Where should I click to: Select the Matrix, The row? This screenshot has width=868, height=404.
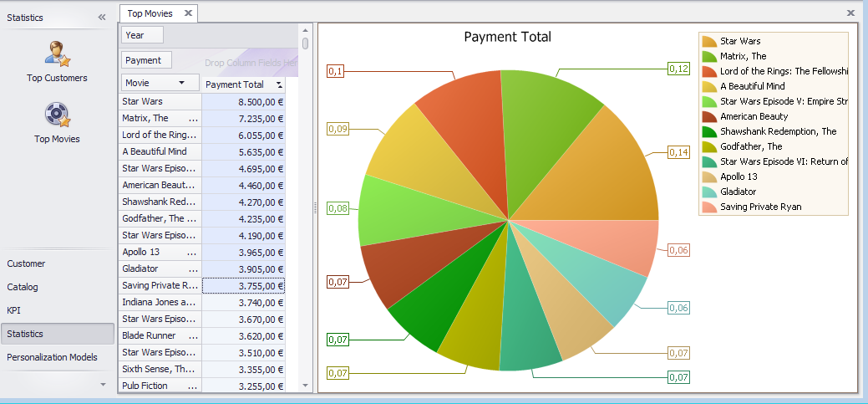(160, 118)
